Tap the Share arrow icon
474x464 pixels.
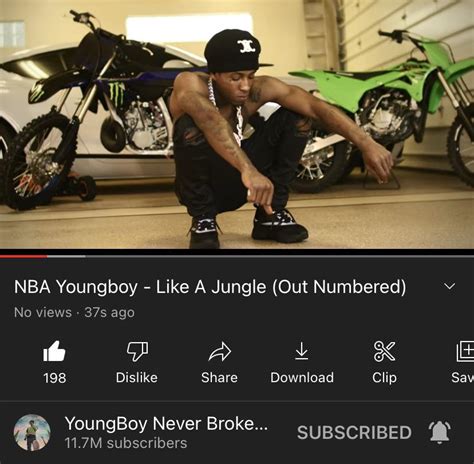coord(220,351)
